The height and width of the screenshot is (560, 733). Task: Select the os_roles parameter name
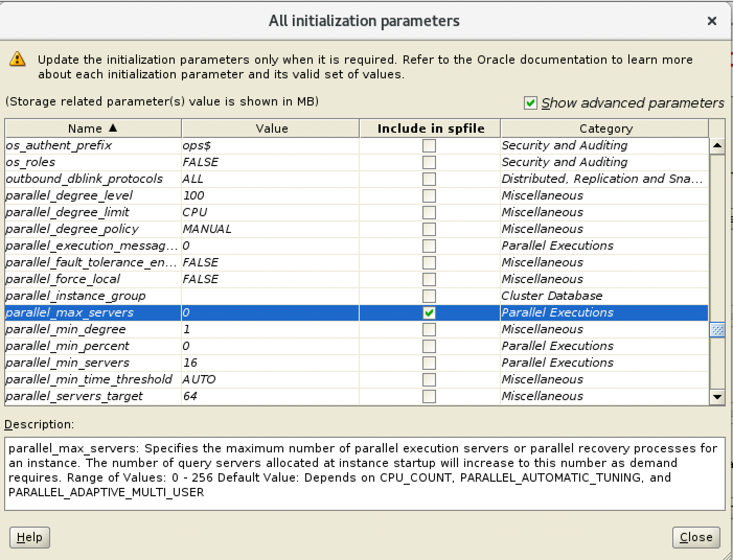point(93,162)
